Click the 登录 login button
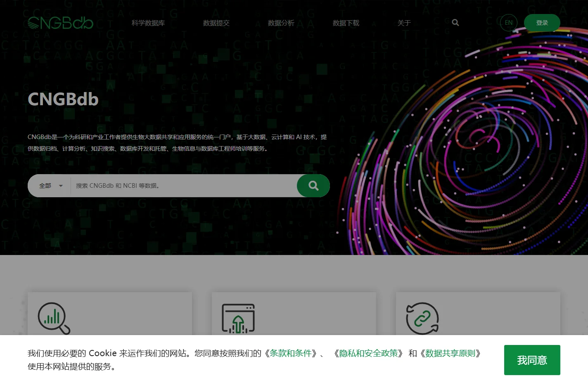Screen dimensions: 588x385 pyautogui.click(x=542, y=23)
